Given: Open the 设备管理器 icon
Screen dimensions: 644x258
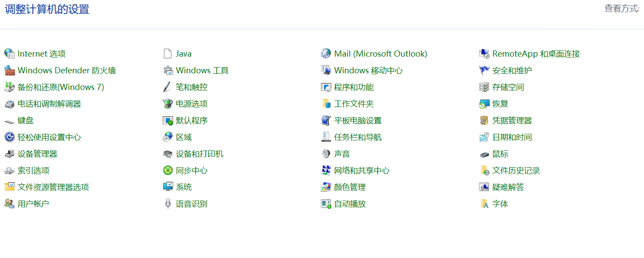Looking at the screenshot, I should [x=10, y=154].
